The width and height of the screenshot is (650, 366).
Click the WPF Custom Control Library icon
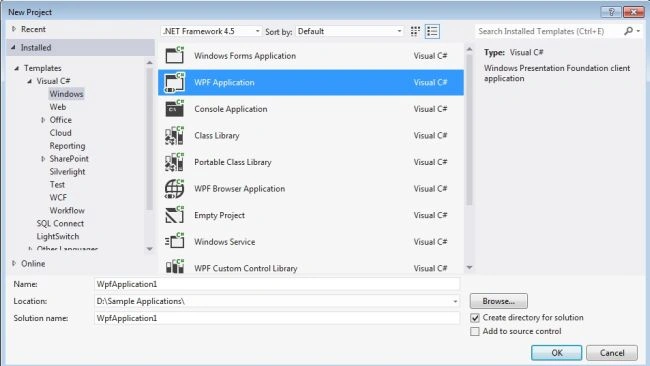175,267
